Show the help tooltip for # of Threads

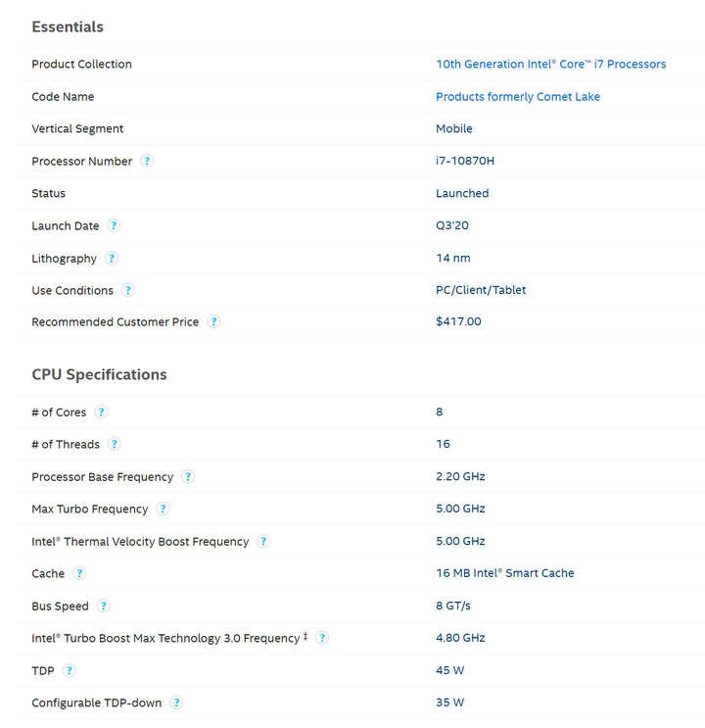point(115,444)
